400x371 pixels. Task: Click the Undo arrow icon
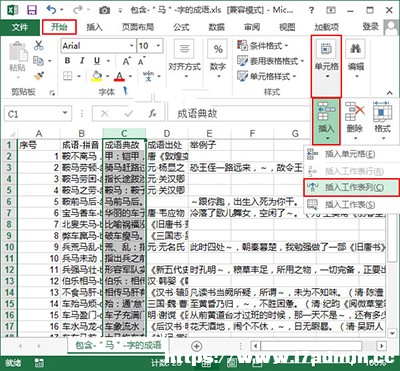tap(52, 10)
